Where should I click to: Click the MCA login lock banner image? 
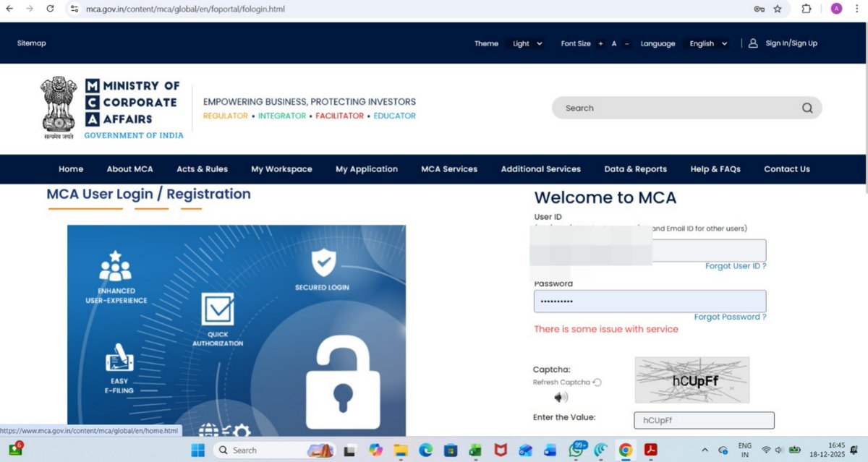tap(237, 330)
